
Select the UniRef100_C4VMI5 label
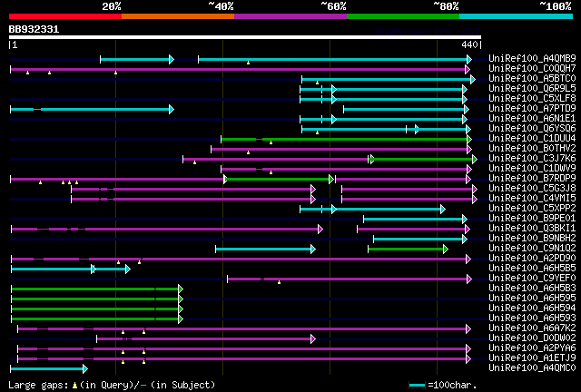pos(532,198)
